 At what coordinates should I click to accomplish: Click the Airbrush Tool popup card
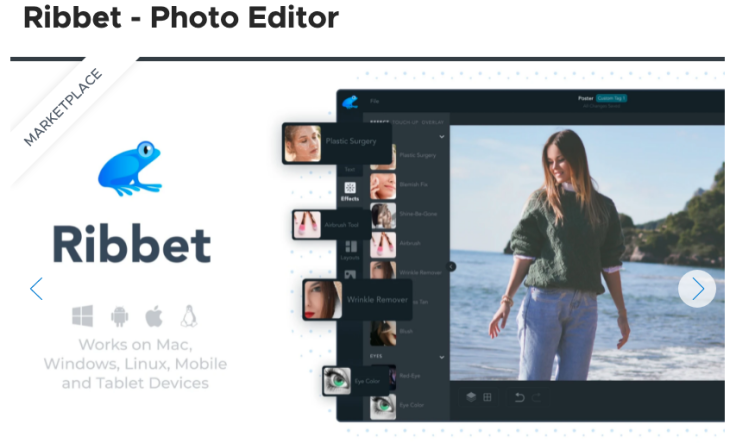[329, 224]
